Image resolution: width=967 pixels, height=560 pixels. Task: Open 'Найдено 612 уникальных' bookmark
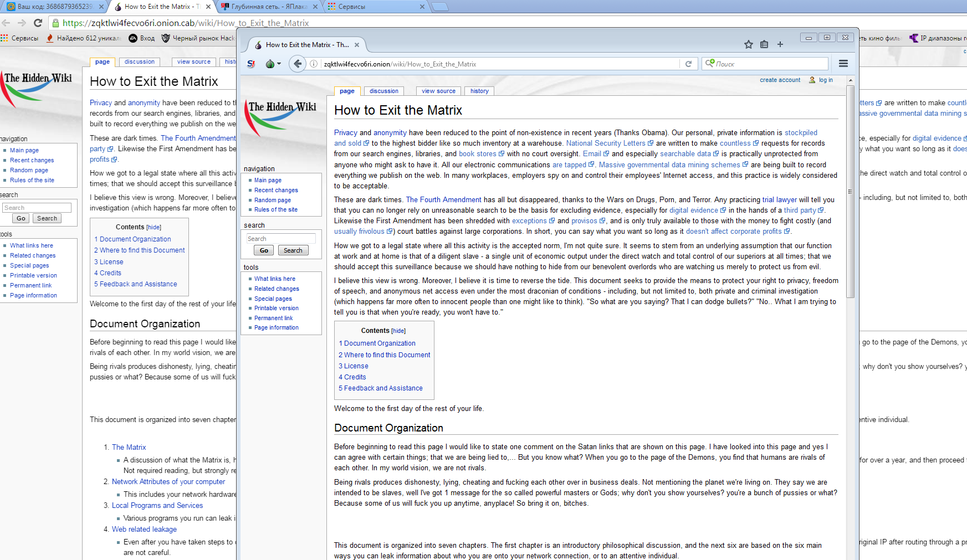(84, 38)
